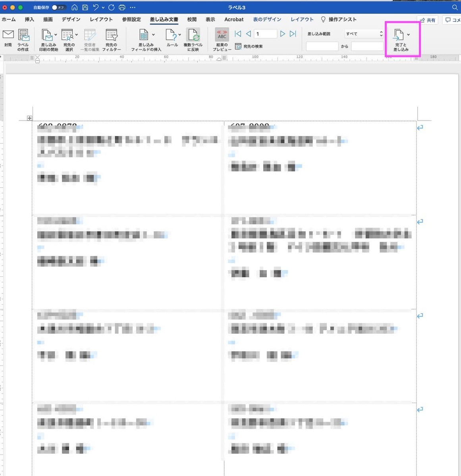
Task: Open the more options ellipsis in title bar
Action: click(x=133, y=7)
